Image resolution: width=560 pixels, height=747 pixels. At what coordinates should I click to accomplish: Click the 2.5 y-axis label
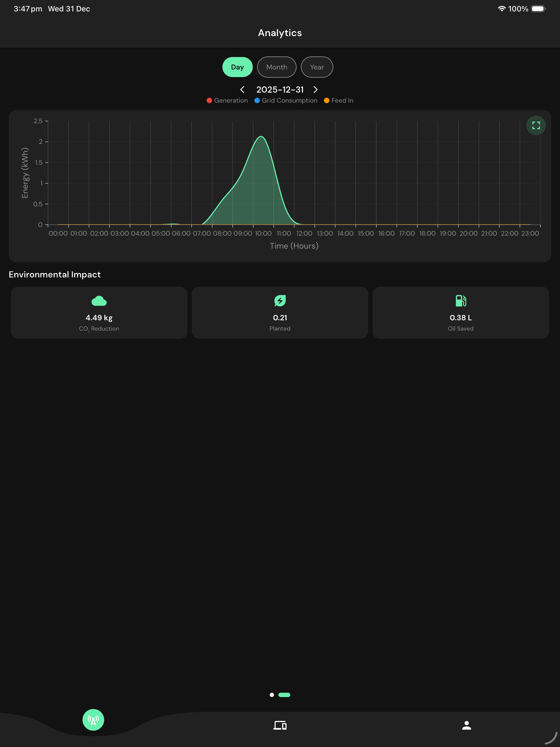(38, 121)
